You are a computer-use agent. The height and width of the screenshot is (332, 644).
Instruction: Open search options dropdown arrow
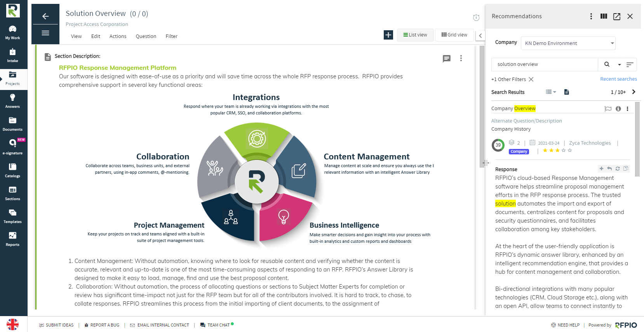(x=620, y=65)
